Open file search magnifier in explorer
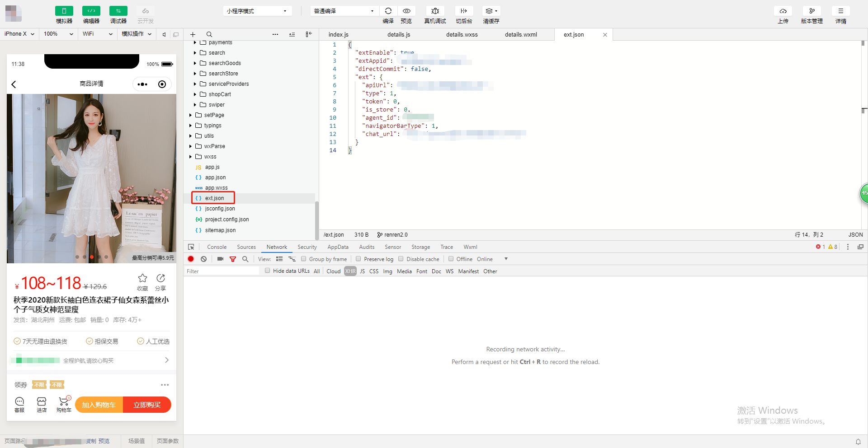Screen dimensions: 868x448 pyautogui.click(x=209, y=34)
